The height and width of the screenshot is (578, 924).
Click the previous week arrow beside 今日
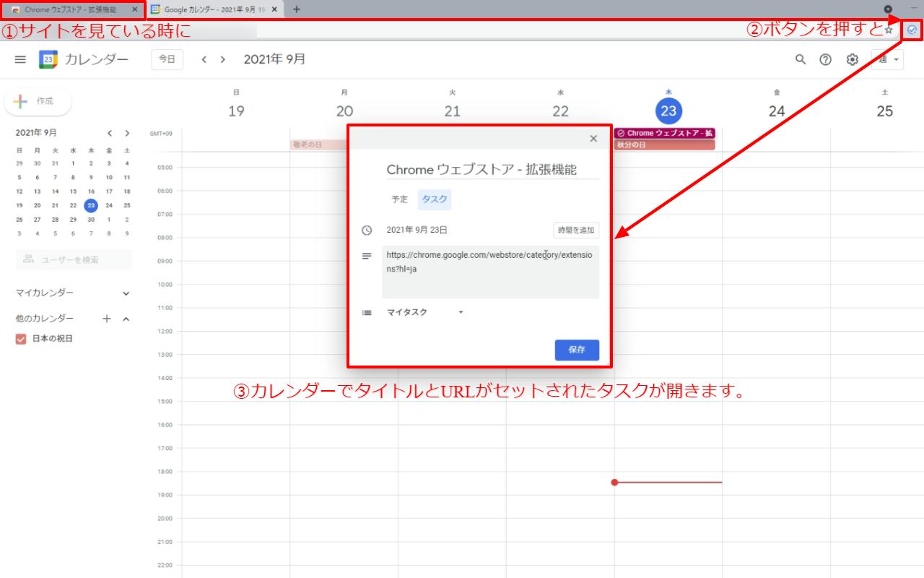[x=204, y=59]
